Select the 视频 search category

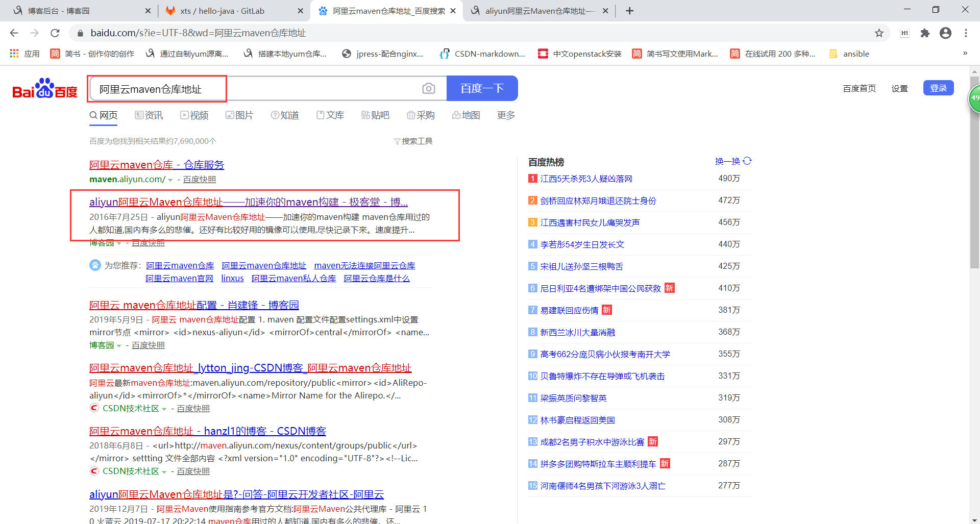194,115
